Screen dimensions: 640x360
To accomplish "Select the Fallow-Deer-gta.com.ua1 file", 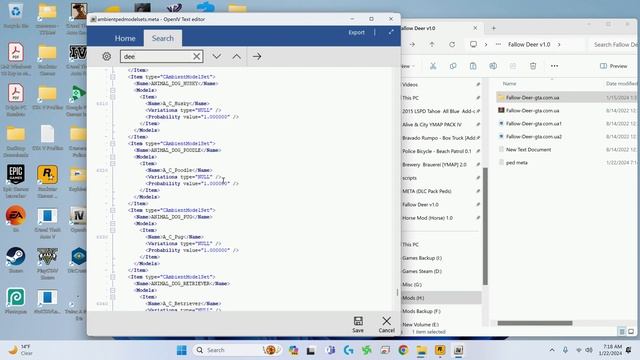I will [x=534, y=123].
